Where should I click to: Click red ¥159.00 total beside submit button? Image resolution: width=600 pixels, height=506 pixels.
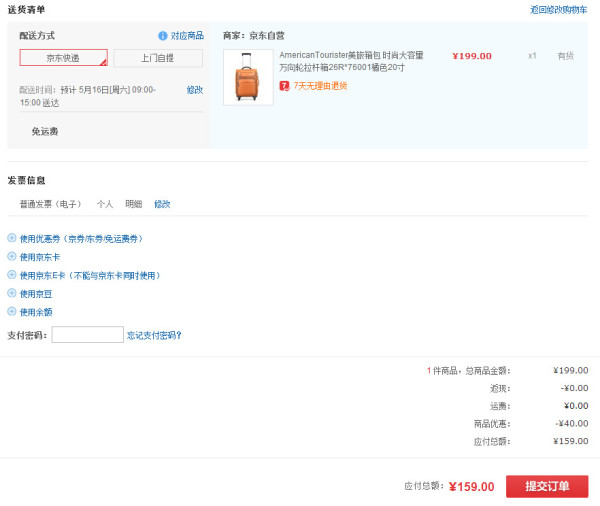471,486
